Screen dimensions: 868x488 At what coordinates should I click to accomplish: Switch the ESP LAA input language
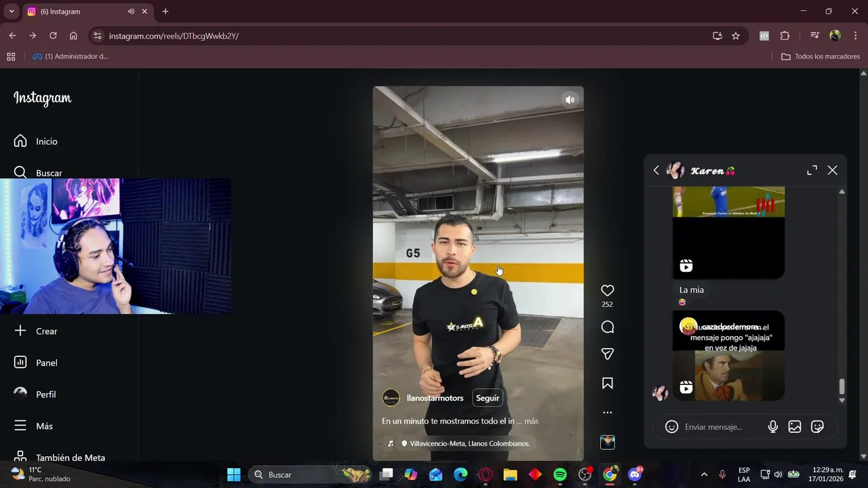pyautogui.click(x=744, y=474)
